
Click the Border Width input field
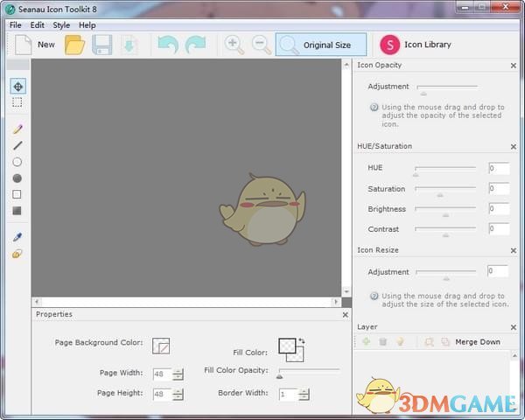click(x=288, y=395)
